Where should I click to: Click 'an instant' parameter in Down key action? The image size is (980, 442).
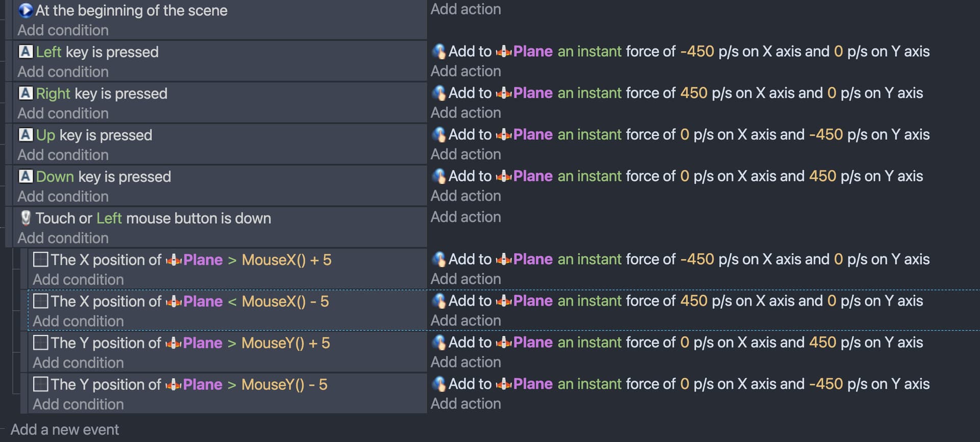pos(589,176)
